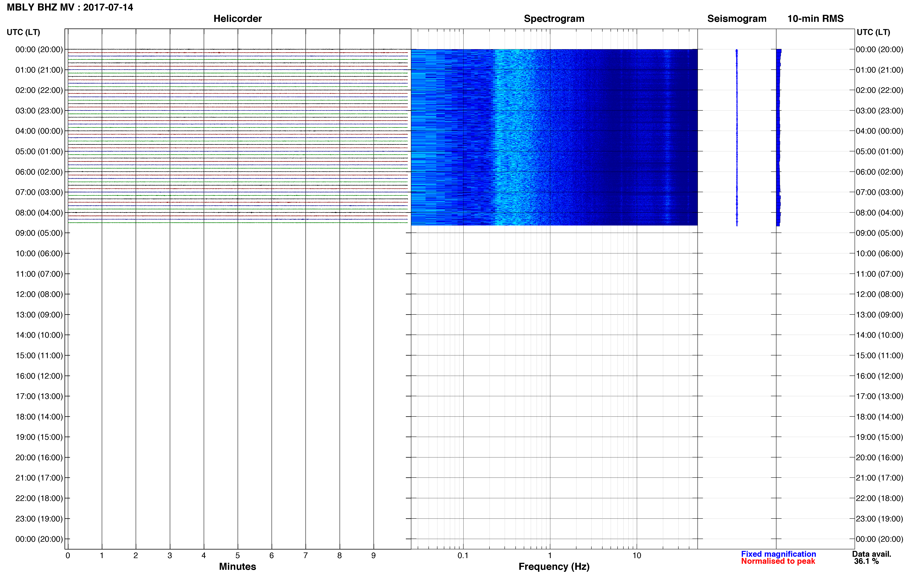The width and height of the screenshot is (924, 578).
Task: Click minute tick label '9' on helicorder axis
Action: tap(373, 556)
